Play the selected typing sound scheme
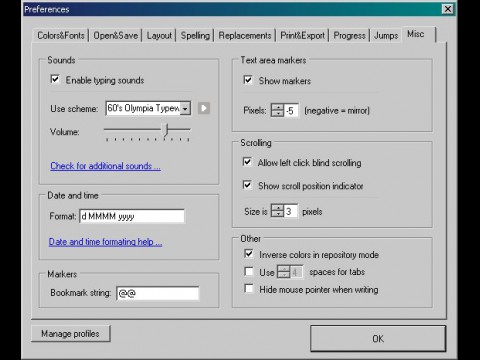Screen dimensions: 480x360 (204, 108)
